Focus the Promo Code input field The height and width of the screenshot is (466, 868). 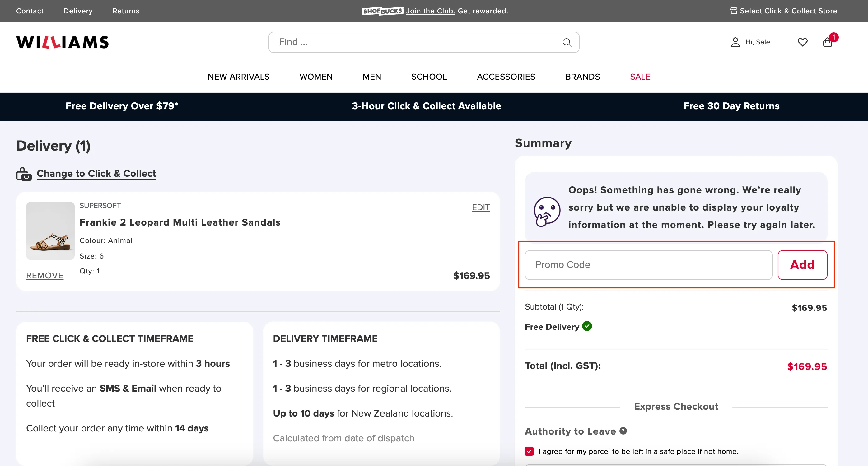648,265
